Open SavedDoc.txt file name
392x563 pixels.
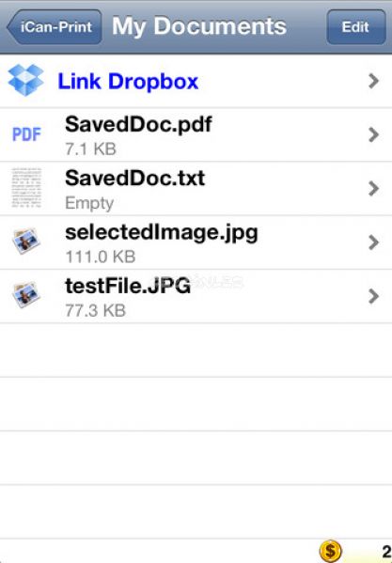point(135,178)
